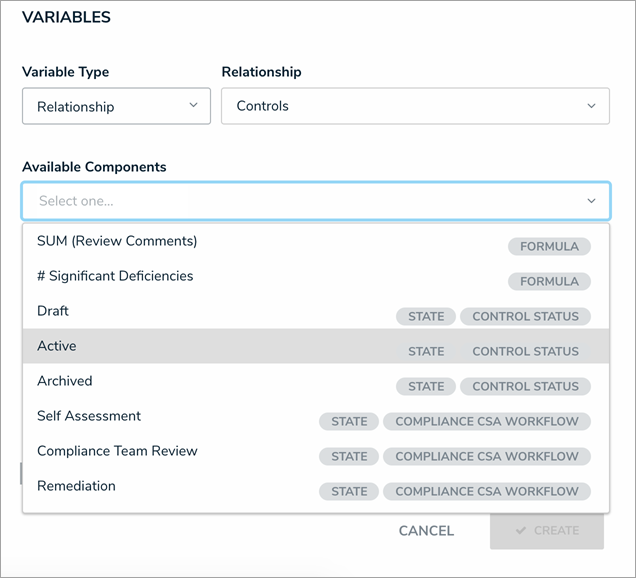The height and width of the screenshot is (578, 636).
Task: Select the Draft state option
Action: [53, 311]
